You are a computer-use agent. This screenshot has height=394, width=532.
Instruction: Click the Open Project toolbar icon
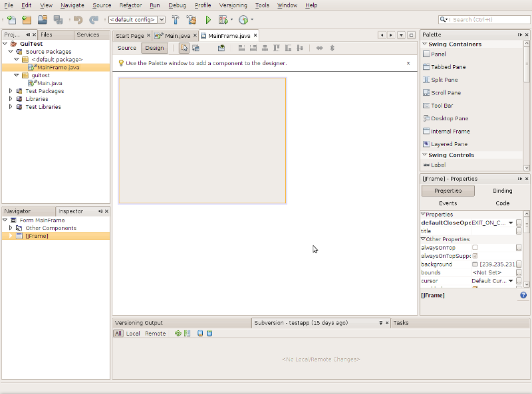pyautogui.click(x=43, y=20)
